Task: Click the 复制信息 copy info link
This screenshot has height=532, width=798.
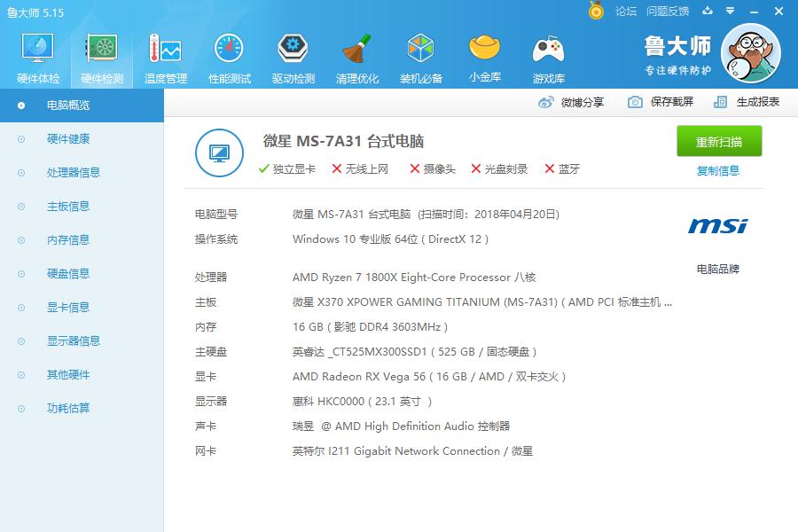Action: coord(719,169)
